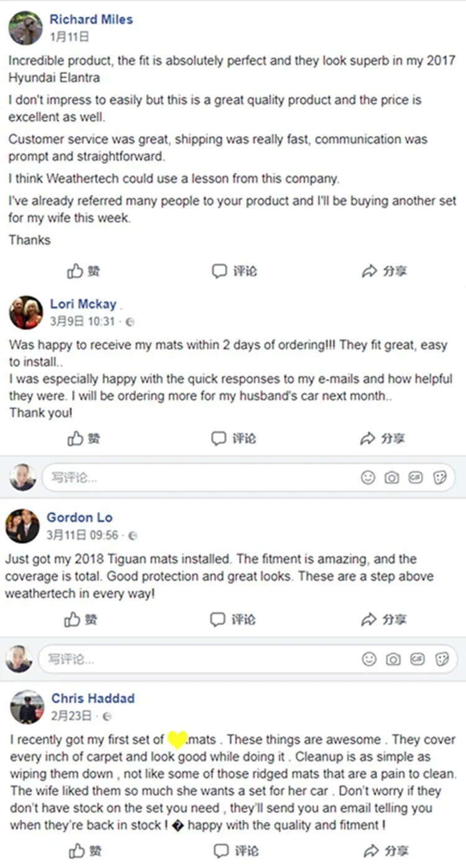Image resolution: width=466 pixels, height=868 pixels.
Task: Share Lori Mckay's post
Action: click(383, 439)
